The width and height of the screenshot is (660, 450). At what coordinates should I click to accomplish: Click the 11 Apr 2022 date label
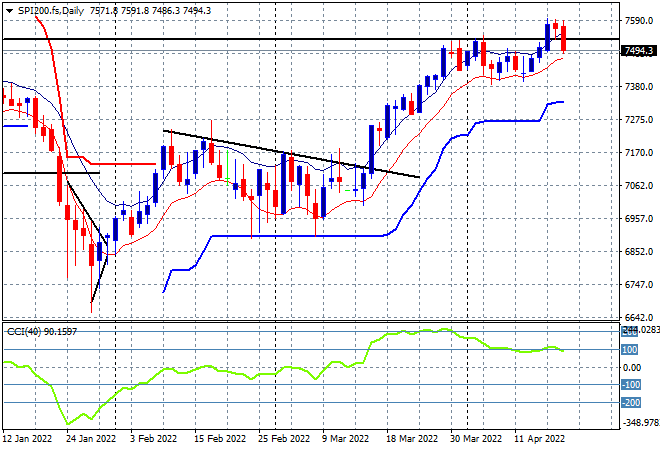tap(540, 439)
